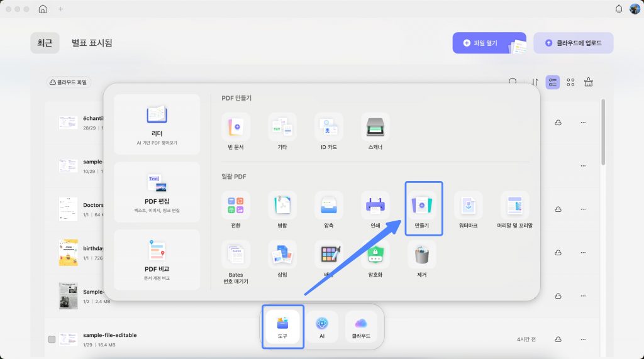This screenshot has width=644, height=359.
Task: Go to the home screen icon
Action: [x=43, y=9]
